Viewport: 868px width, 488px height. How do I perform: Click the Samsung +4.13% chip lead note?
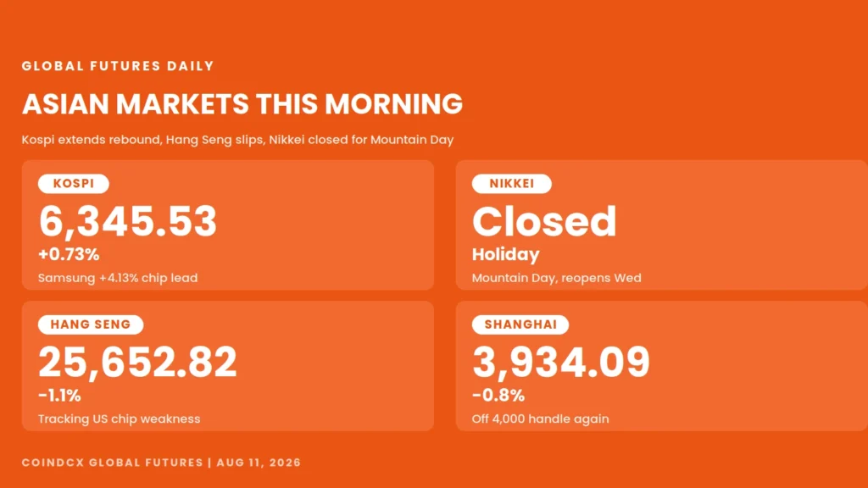(x=118, y=278)
